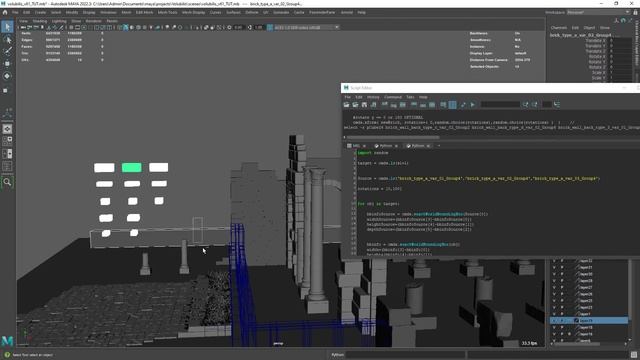Switch to the four-view pane layout

[7, 141]
